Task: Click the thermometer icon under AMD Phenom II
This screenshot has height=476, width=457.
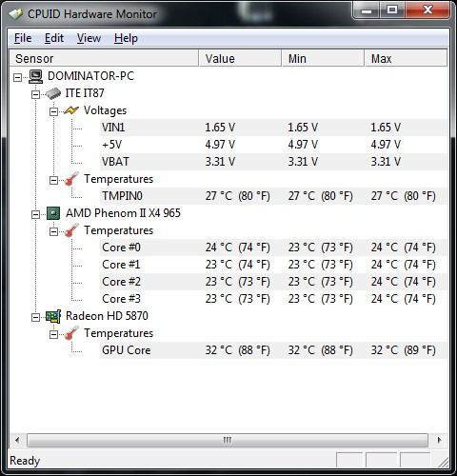Action: (71, 230)
